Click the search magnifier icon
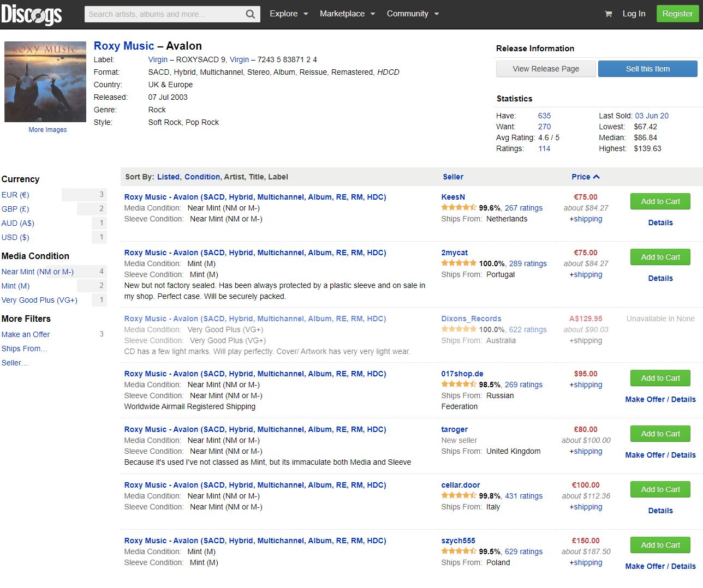This screenshot has height=588, width=703. click(x=250, y=14)
